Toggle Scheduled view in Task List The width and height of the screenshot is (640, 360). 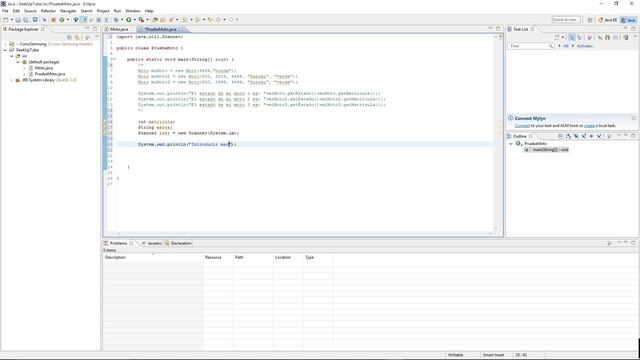(x=580, y=37)
